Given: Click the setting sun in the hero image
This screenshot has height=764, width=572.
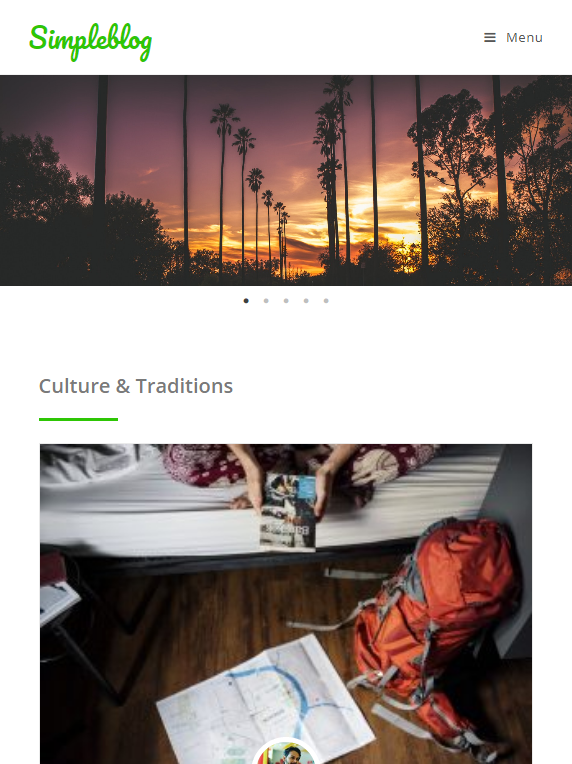Looking at the screenshot, I should tap(403, 242).
